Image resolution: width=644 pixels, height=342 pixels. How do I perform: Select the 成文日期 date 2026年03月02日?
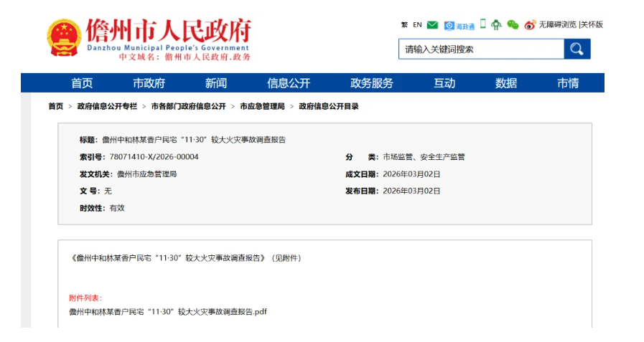coord(411,174)
